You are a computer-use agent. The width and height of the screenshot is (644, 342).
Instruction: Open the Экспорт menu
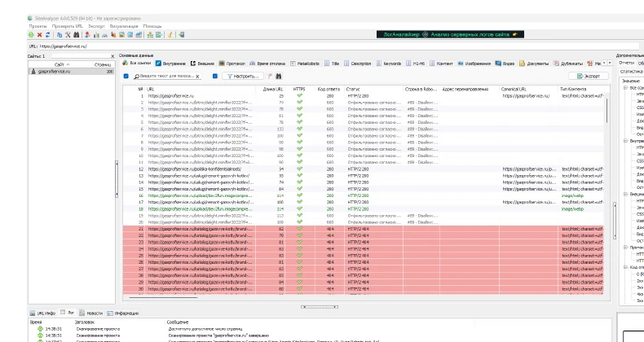pyautogui.click(x=96, y=26)
